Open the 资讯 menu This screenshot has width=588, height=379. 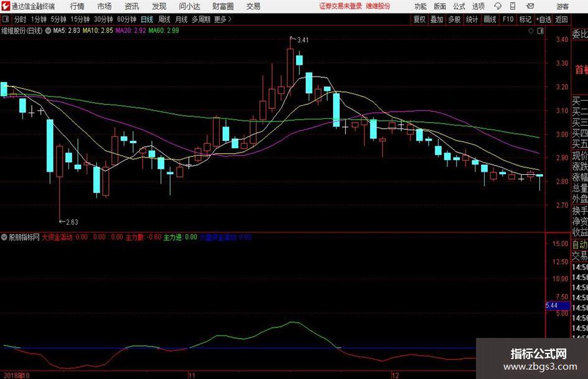pos(132,6)
